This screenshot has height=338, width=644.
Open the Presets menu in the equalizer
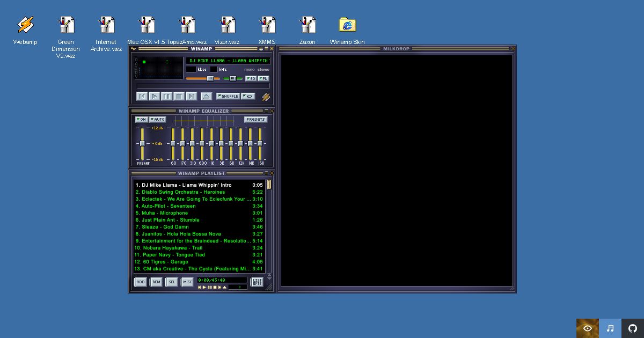coord(255,119)
